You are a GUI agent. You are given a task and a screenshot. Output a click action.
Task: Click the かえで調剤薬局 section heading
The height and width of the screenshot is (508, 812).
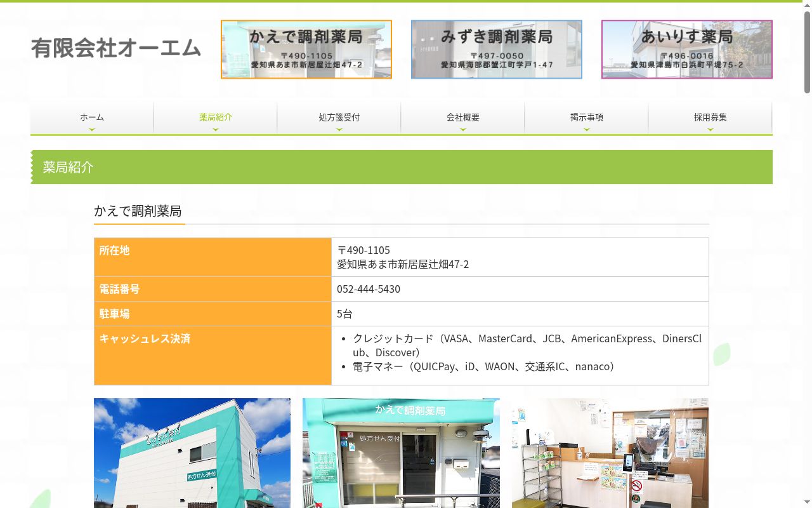coord(138,211)
